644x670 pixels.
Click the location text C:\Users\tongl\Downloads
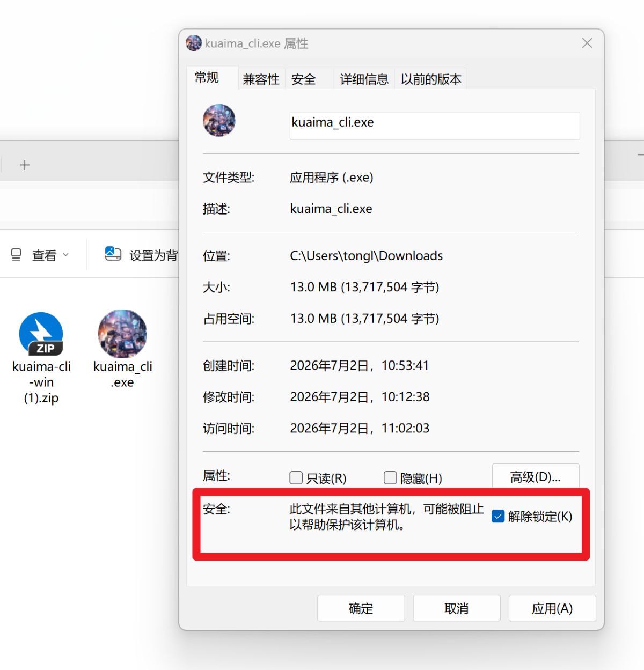pyautogui.click(x=367, y=256)
